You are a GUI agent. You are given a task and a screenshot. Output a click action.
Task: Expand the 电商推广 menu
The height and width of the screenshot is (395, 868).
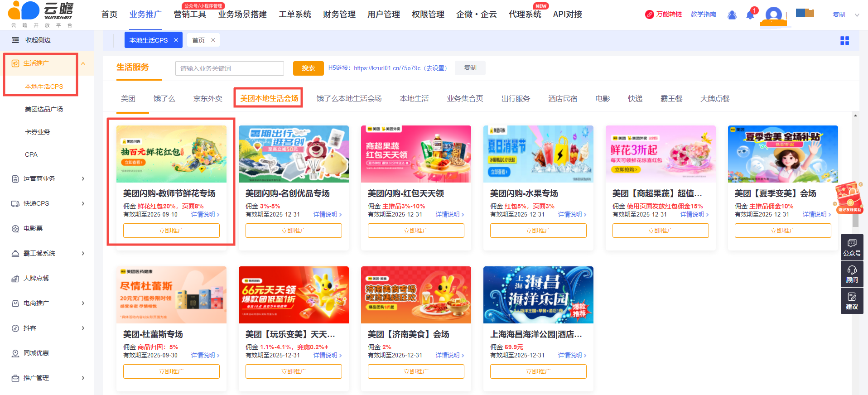coord(83,303)
